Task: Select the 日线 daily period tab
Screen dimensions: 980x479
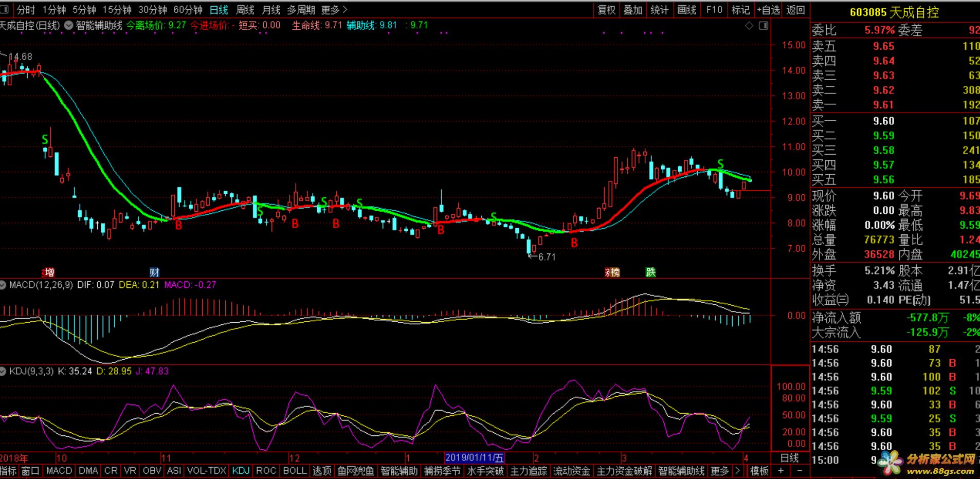Action: point(219,10)
